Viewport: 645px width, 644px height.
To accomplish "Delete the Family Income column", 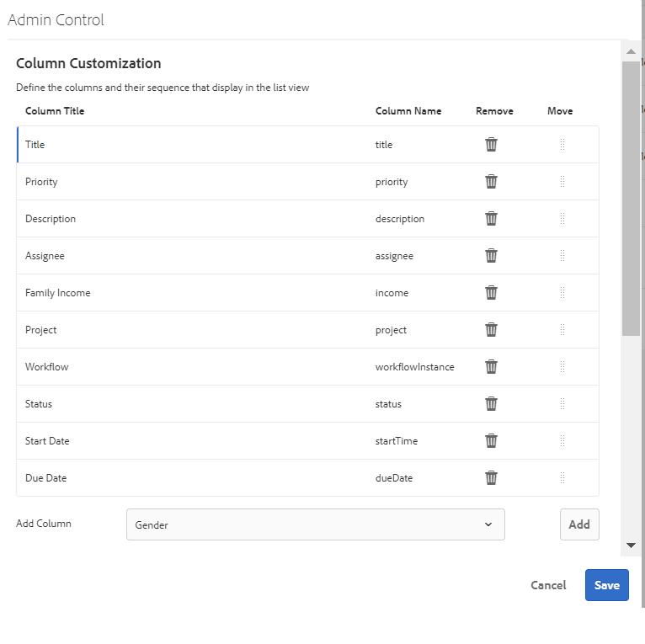I will (x=491, y=293).
